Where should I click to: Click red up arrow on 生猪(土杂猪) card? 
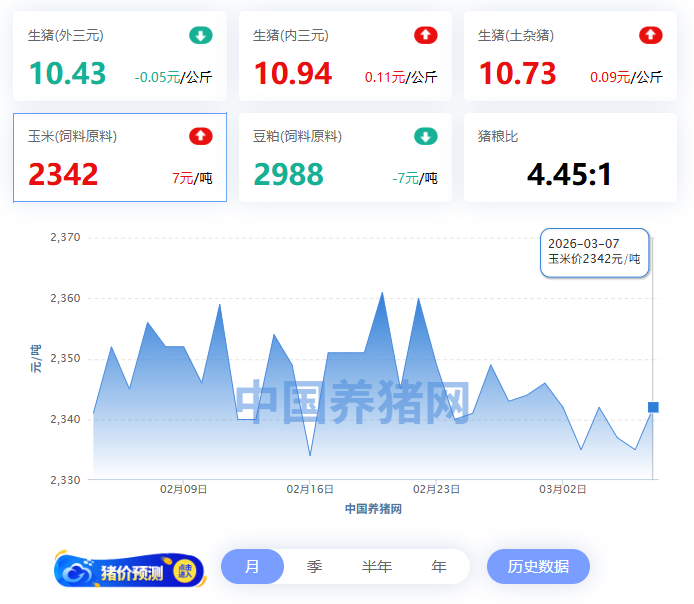pyautogui.click(x=651, y=36)
